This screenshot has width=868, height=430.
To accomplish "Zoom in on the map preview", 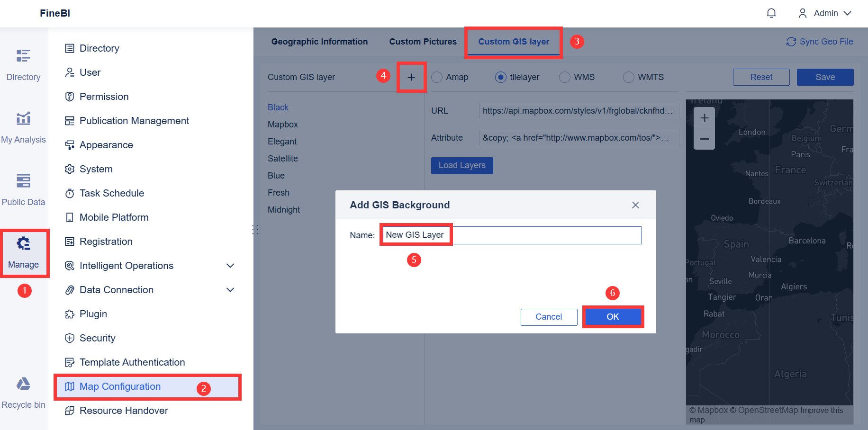I will click(705, 117).
